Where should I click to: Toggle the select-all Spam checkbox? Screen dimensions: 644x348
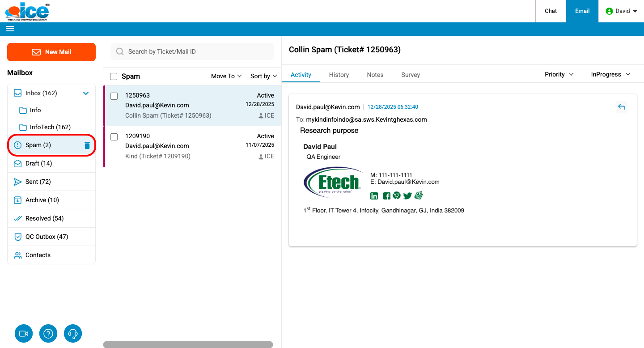(x=114, y=76)
